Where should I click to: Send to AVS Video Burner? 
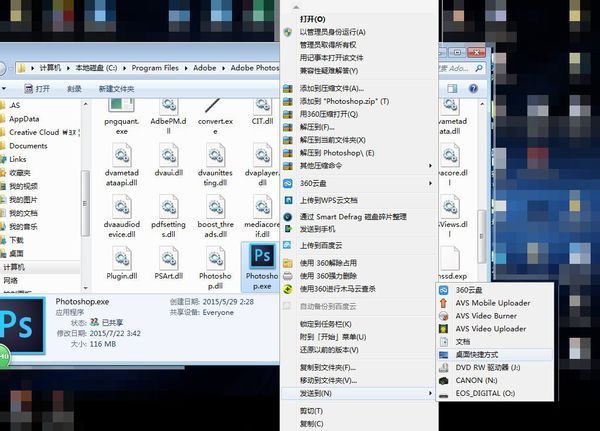tap(495, 316)
